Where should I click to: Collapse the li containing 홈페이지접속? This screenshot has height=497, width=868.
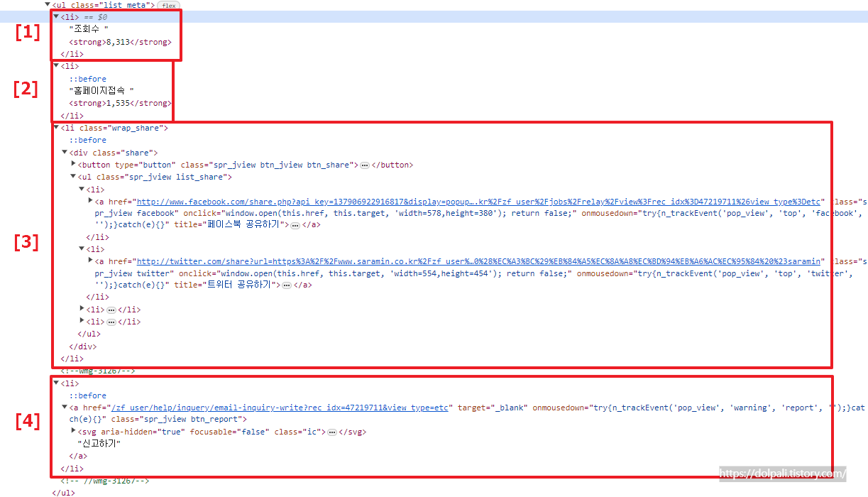click(x=56, y=66)
